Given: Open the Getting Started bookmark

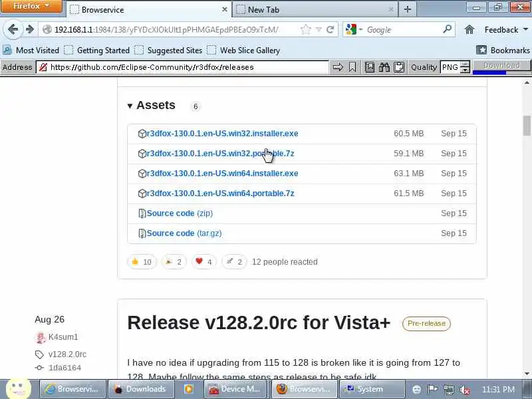Looking at the screenshot, I should (x=97, y=51).
